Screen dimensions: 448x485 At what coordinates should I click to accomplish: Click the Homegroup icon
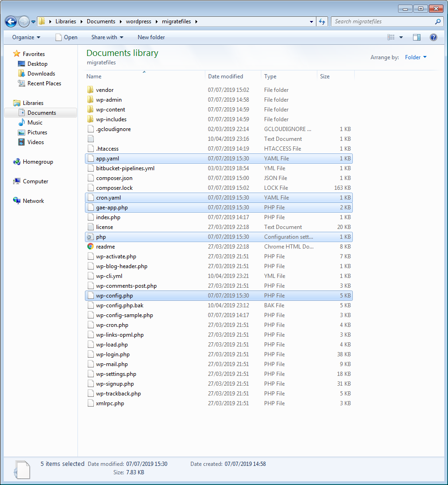[17, 162]
